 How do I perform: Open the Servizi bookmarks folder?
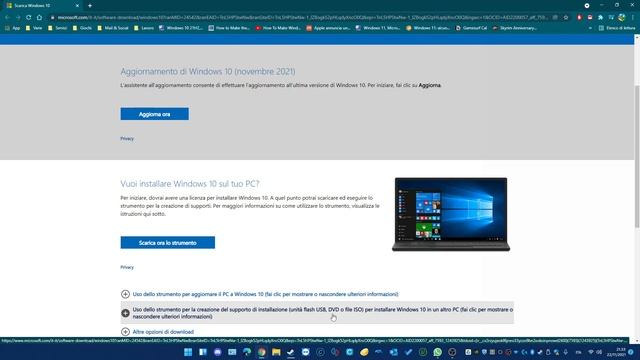(58, 28)
